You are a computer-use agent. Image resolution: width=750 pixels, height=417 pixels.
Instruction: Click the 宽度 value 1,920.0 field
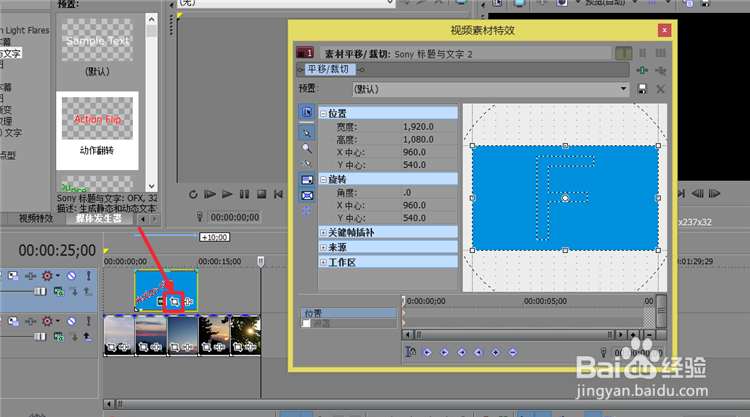tap(429, 127)
